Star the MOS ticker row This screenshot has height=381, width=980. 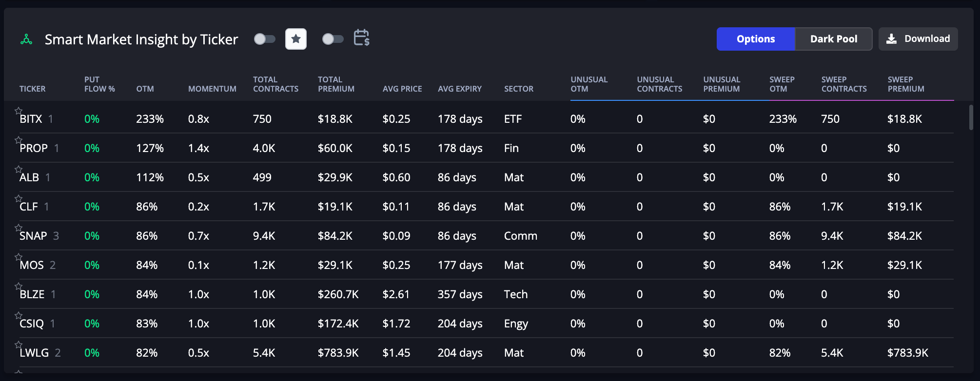19,257
